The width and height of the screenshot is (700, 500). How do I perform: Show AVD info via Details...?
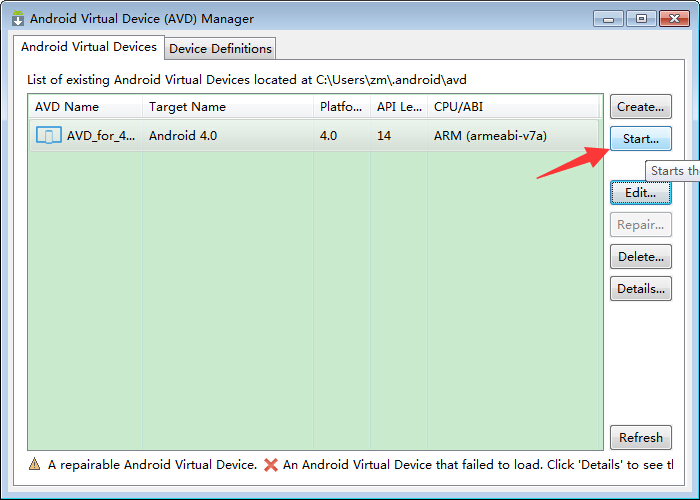point(641,289)
